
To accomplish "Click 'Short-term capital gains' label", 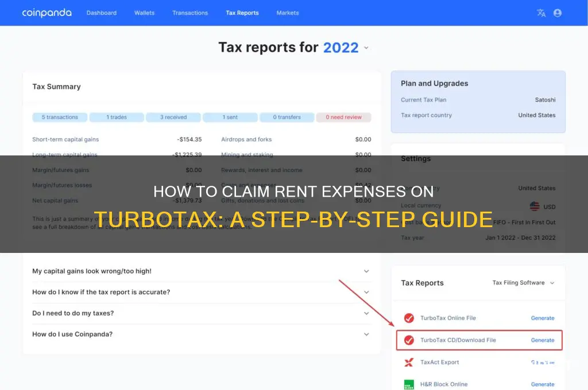I will (65, 139).
